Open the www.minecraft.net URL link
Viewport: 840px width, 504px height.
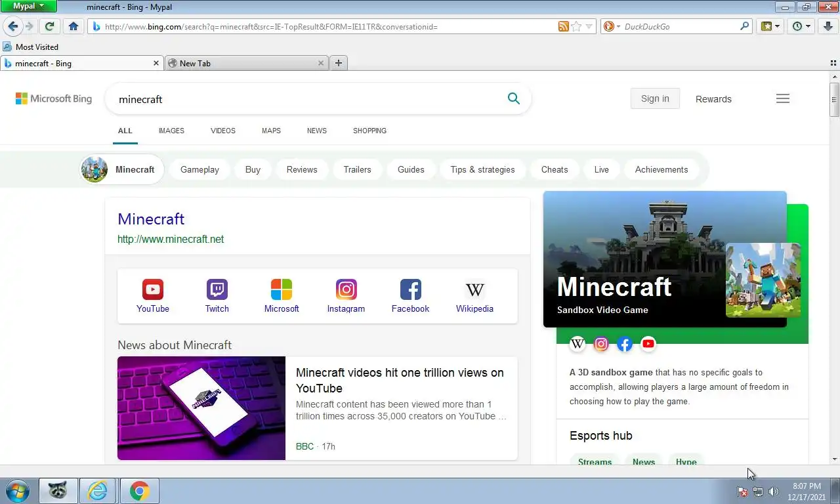click(x=171, y=239)
